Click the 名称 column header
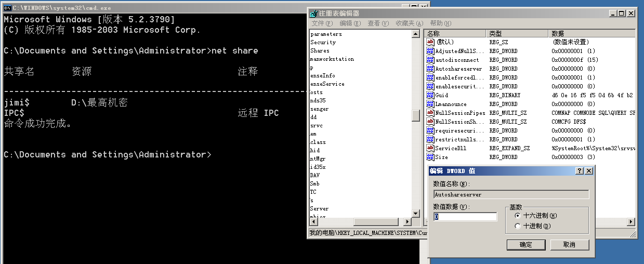The height and width of the screenshot is (264, 644). pyautogui.click(x=455, y=33)
